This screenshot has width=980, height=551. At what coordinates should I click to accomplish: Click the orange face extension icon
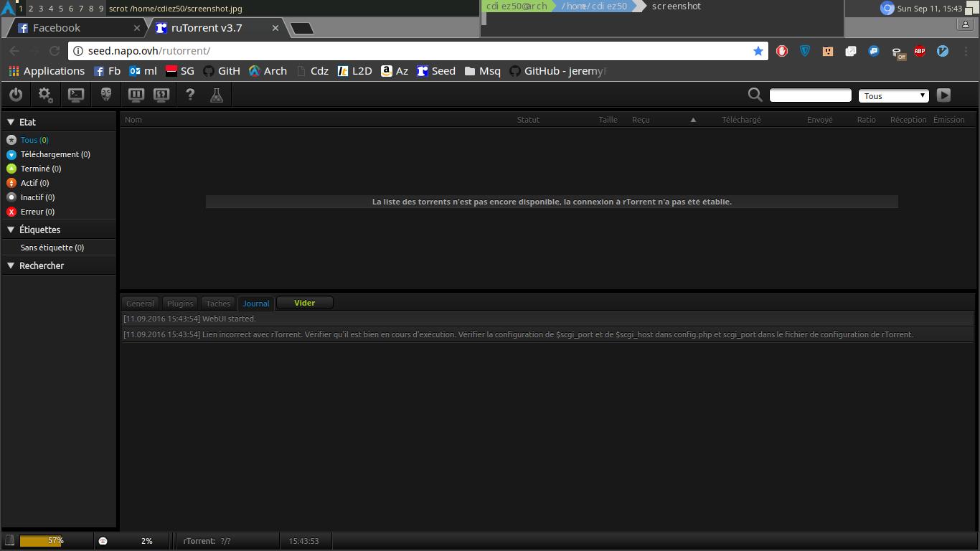(x=828, y=51)
